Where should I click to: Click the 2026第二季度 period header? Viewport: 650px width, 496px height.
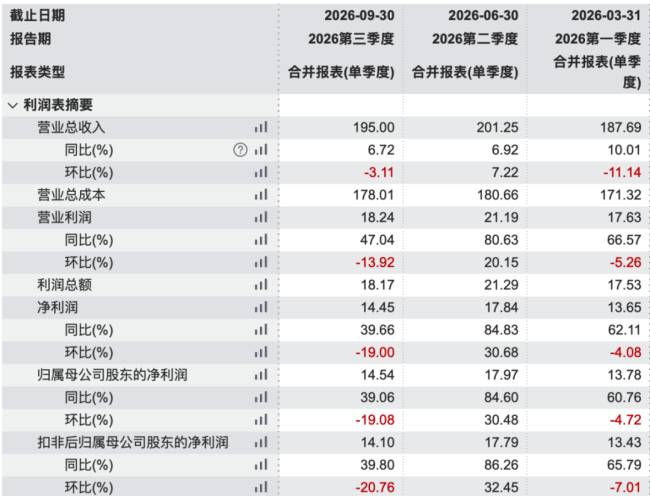475,39
